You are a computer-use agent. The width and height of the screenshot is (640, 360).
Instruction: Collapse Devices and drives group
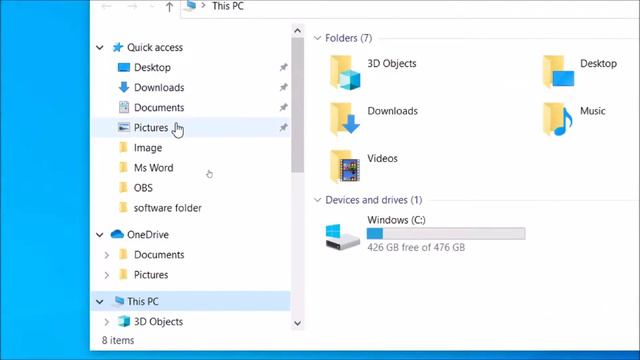(x=317, y=200)
